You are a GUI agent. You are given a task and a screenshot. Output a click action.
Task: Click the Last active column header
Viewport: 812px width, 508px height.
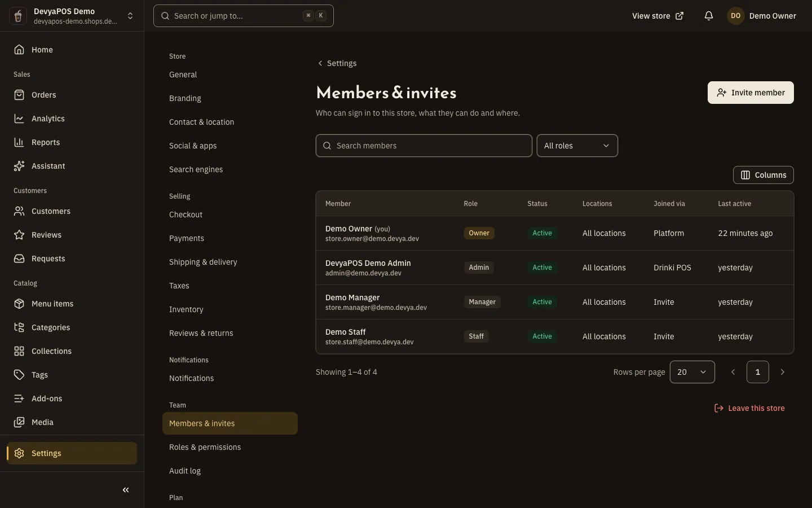(734, 204)
